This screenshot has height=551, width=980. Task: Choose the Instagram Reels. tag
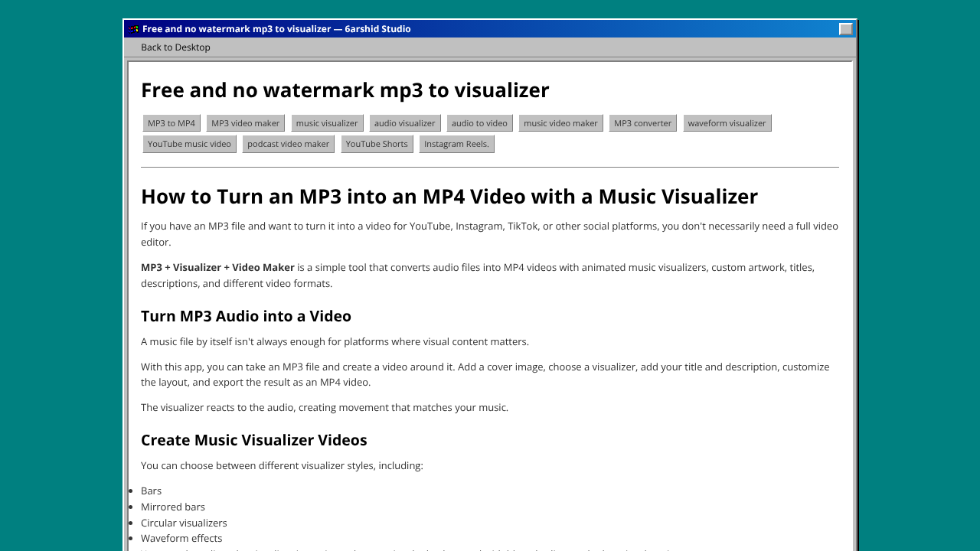[456, 144]
